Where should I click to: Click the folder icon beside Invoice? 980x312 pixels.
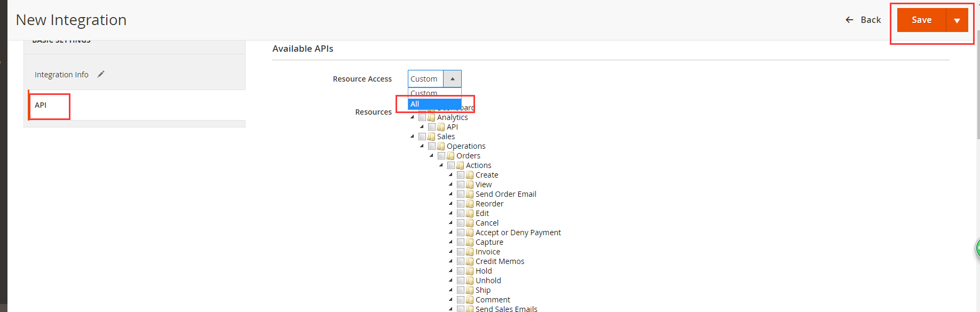point(470,252)
